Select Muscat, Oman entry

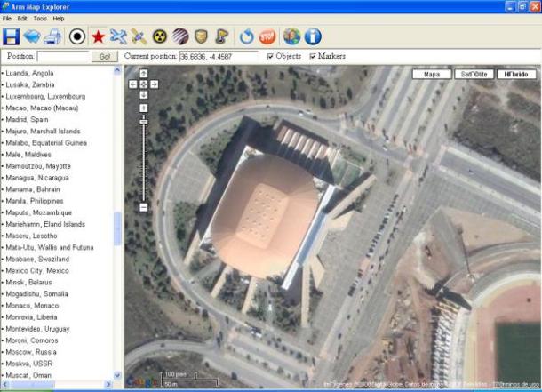pos(28,375)
